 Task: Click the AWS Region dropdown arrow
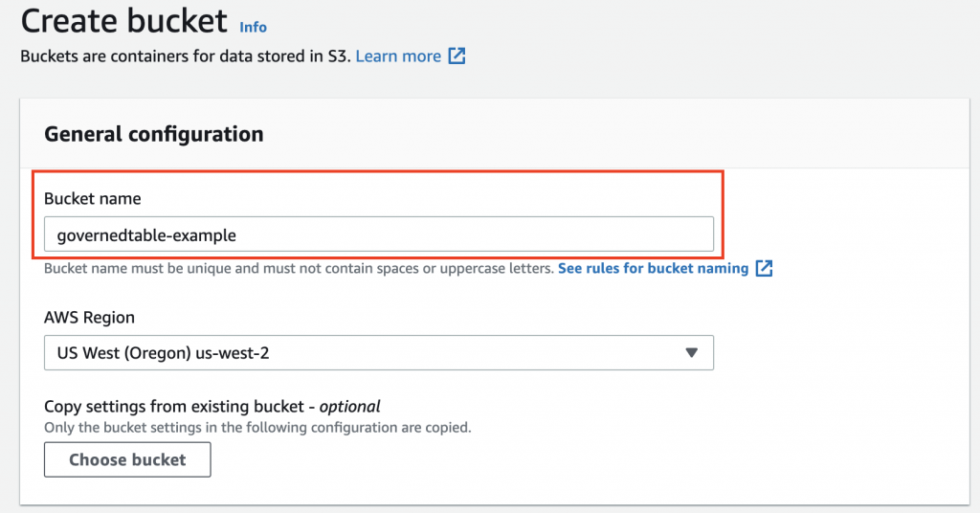click(x=692, y=352)
